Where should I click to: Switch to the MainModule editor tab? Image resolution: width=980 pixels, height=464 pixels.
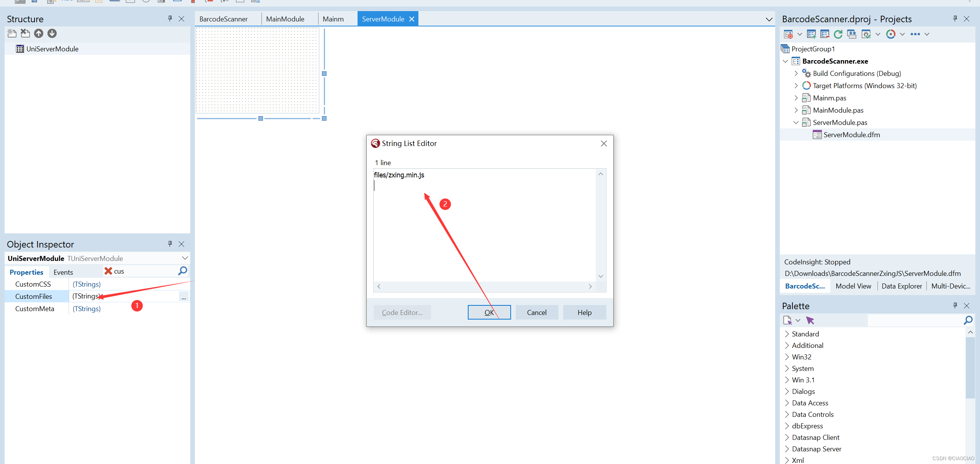[x=285, y=19]
